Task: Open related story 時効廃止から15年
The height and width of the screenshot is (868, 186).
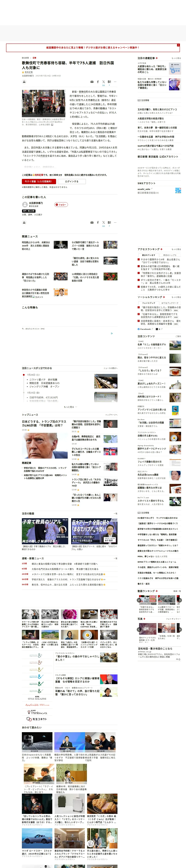Action: (x=36, y=246)
